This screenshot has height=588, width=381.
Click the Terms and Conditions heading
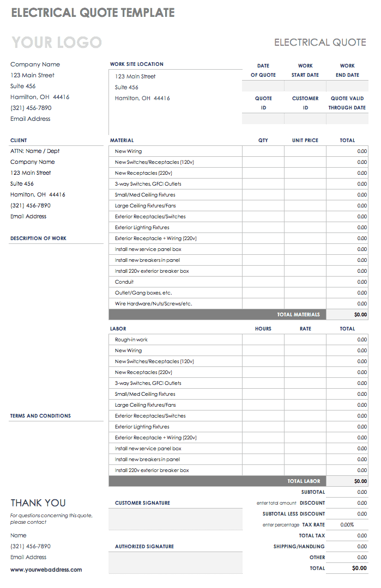[40, 416]
